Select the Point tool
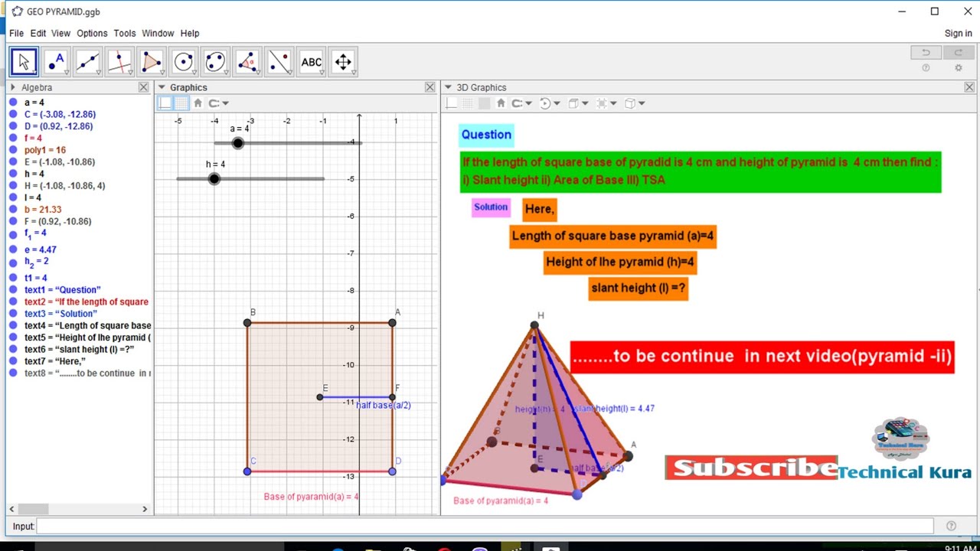Viewport: 980px width, 551px height. coord(56,62)
